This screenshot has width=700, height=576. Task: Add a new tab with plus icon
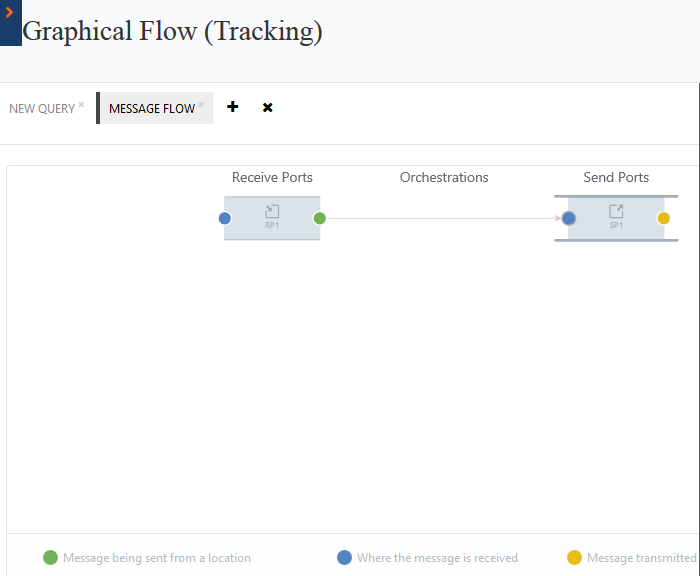233,107
